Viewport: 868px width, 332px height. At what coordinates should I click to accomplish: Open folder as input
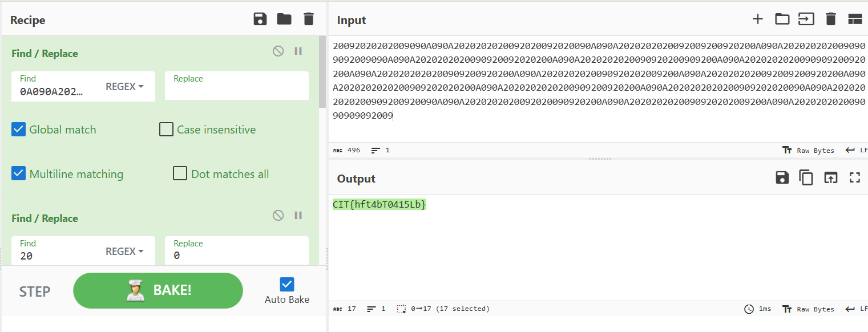[782, 19]
